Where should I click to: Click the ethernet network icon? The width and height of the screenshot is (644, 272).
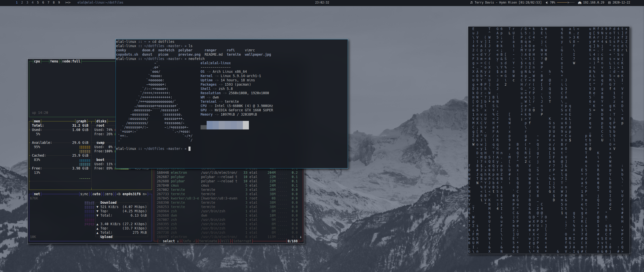(x=580, y=3)
